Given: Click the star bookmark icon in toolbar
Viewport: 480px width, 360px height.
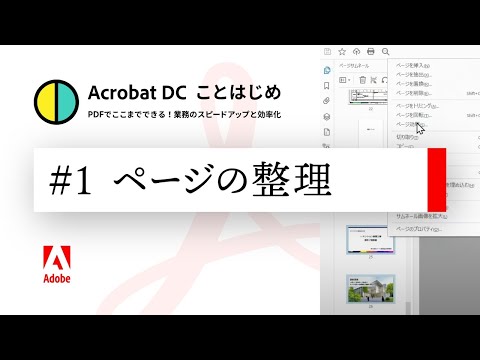Looking at the screenshot, I should [342, 51].
